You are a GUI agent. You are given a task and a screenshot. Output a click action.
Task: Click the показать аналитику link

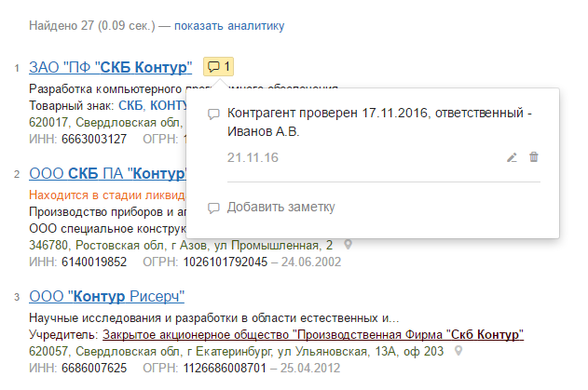(230, 25)
